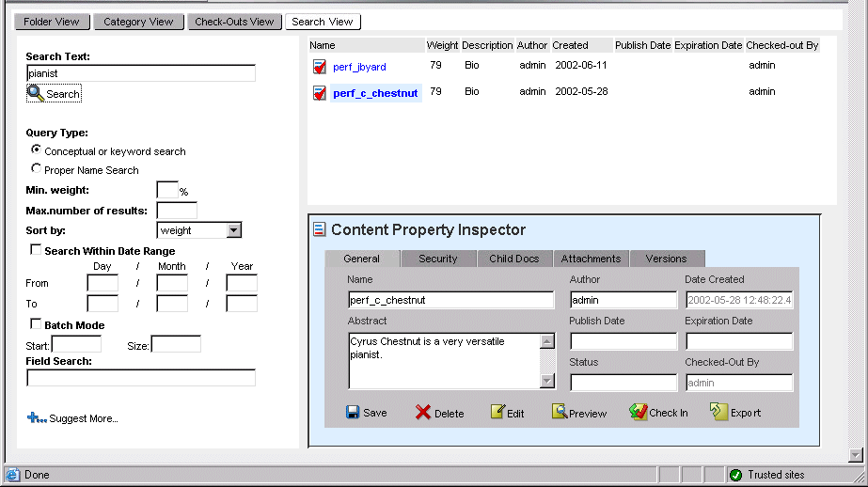Open the Versions tab
The image size is (868, 487).
coord(667,259)
